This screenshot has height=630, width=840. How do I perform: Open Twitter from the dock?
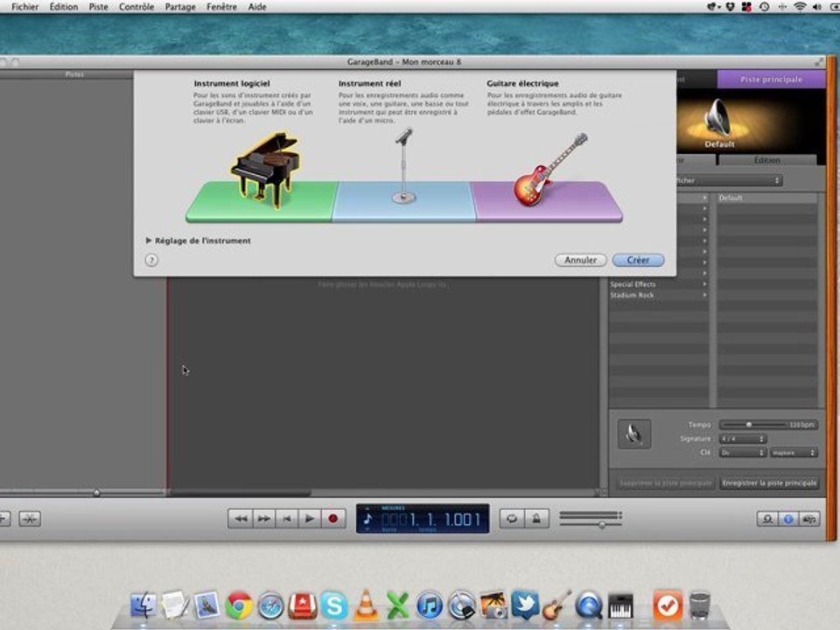pyautogui.click(x=525, y=605)
